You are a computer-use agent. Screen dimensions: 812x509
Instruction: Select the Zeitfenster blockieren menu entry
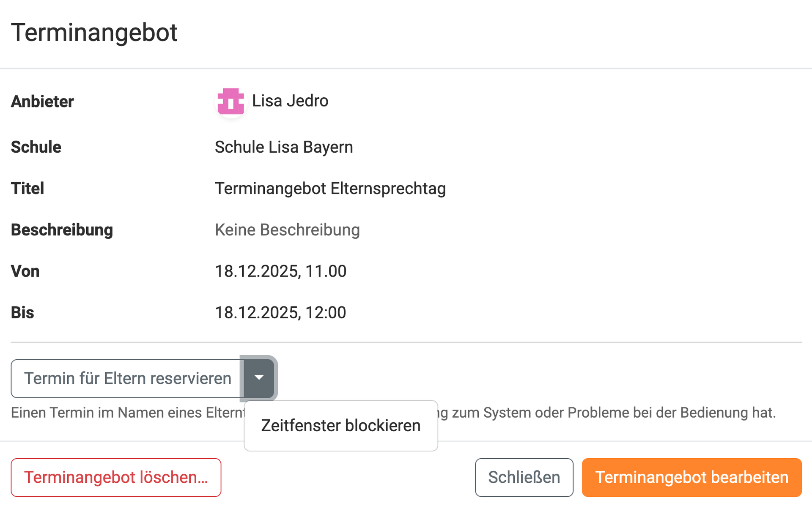(x=340, y=426)
